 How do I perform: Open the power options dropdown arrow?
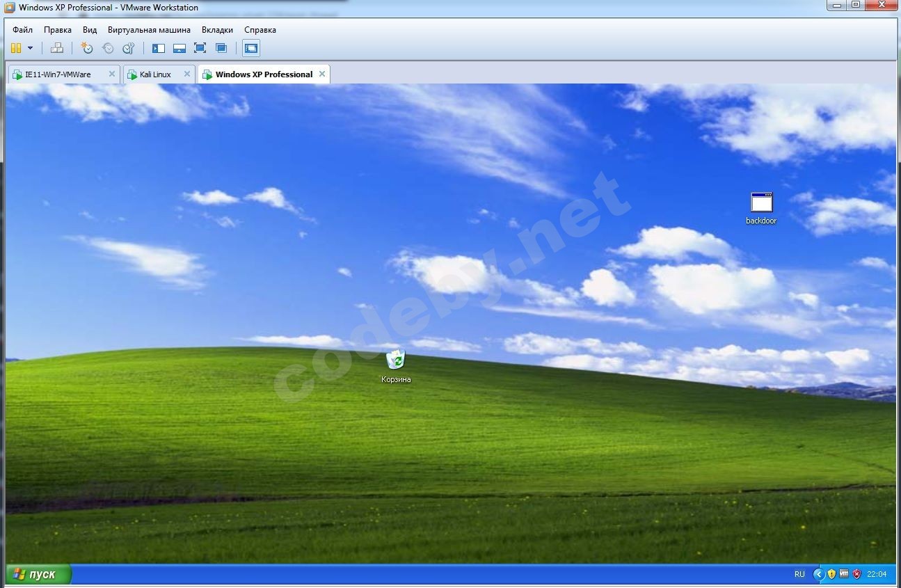point(30,48)
